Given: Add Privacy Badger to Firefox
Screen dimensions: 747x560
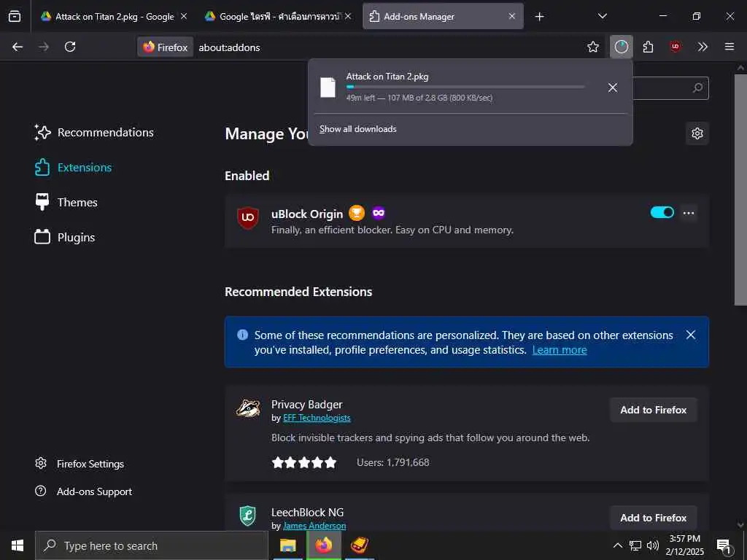Looking at the screenshot, I should [653, 410].
